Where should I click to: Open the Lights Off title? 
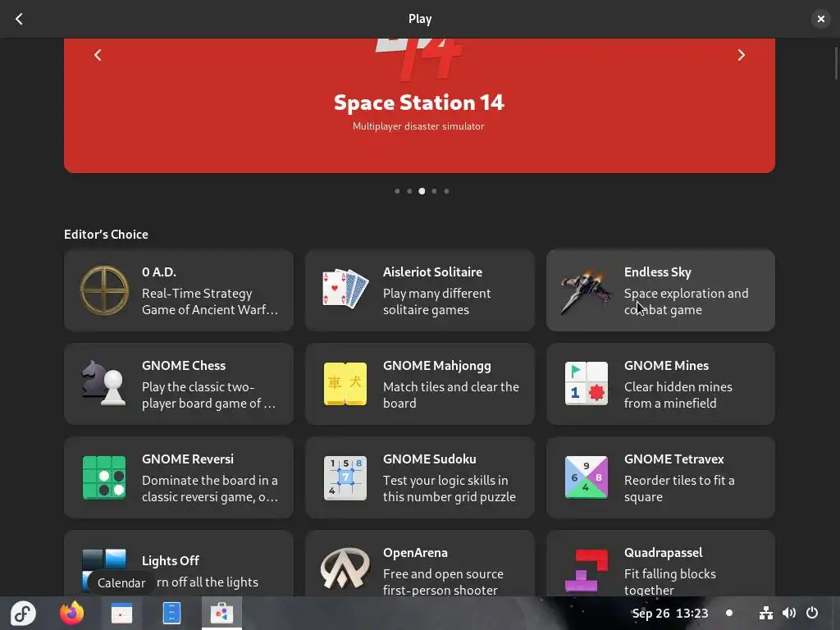click(x=171, y=561)
